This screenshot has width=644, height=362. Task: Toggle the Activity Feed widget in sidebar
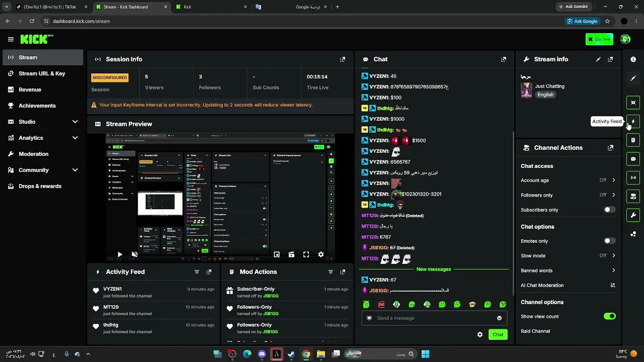(633, 121)
